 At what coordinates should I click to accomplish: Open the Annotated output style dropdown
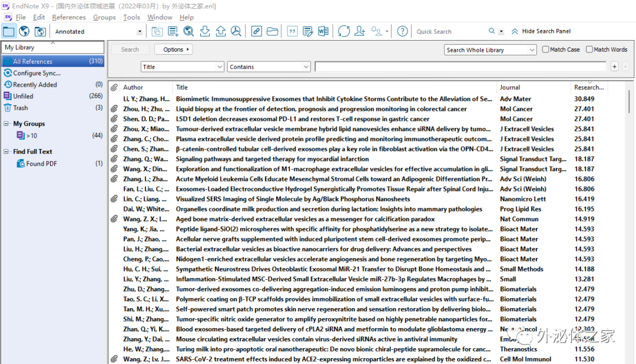click(140, 32)
